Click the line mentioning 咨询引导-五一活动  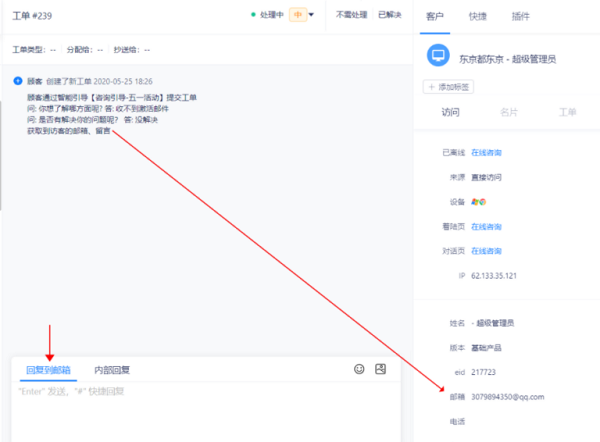[x=112, y=98]
